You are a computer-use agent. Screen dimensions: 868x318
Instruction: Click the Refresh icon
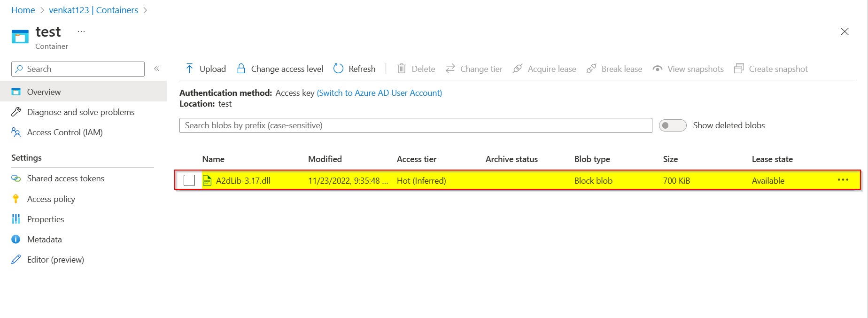coord(338,69)
